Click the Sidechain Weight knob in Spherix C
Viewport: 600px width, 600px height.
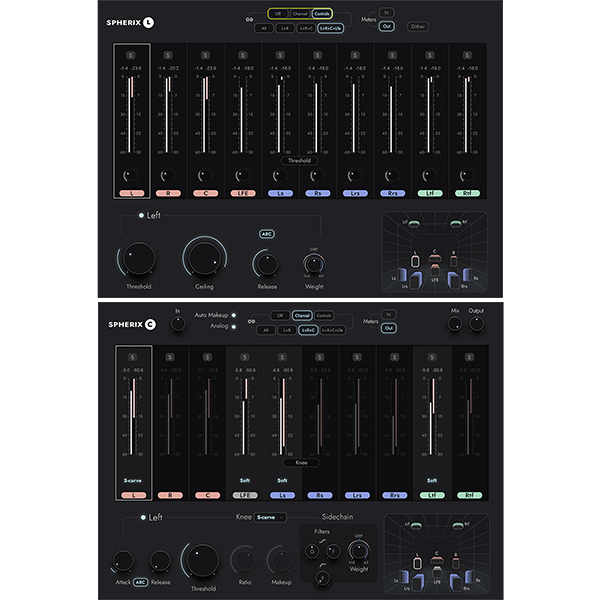[x=359, y=551]
